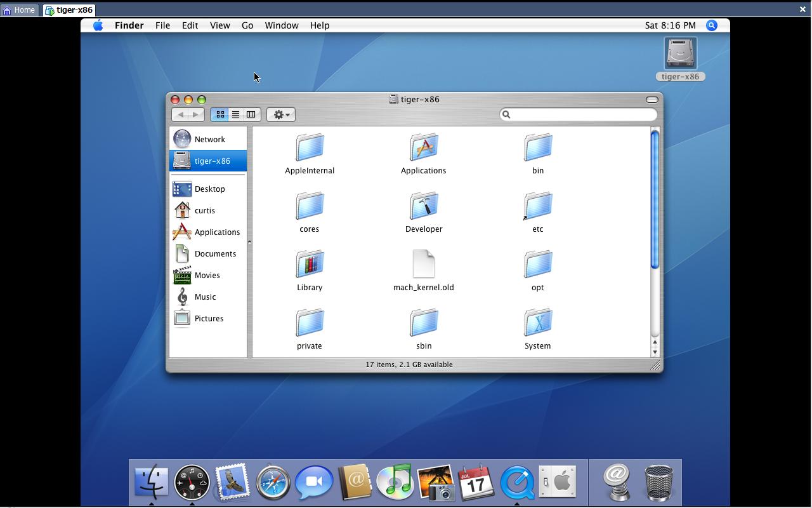The height and width of the screenshot is (508, 812).
Task: Click the scroll up arrow
Action: (x=655, y=342)
